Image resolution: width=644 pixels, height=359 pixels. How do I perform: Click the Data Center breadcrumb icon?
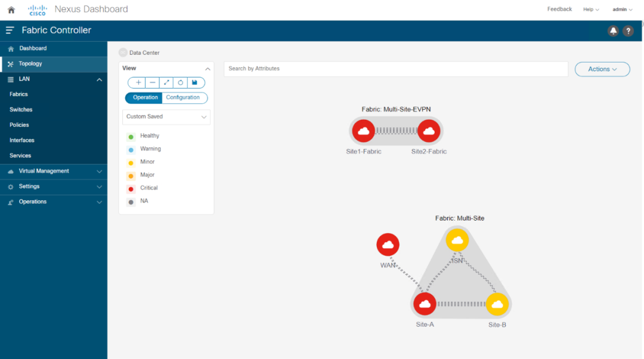point(123,52)
